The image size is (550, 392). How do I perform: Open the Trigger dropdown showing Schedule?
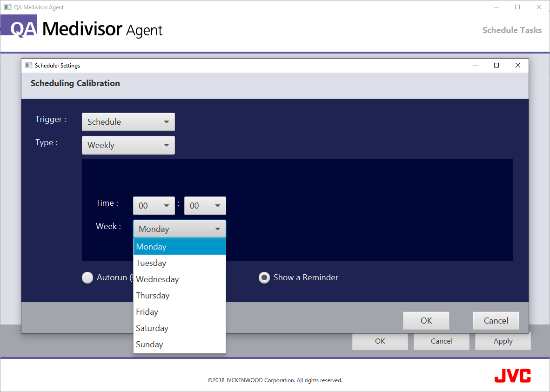pos(128,122)
